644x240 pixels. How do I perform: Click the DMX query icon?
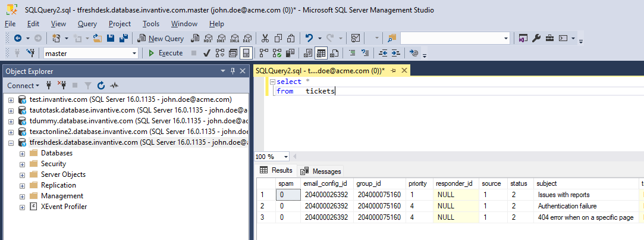pyautogui.click(x=221, y=38)
